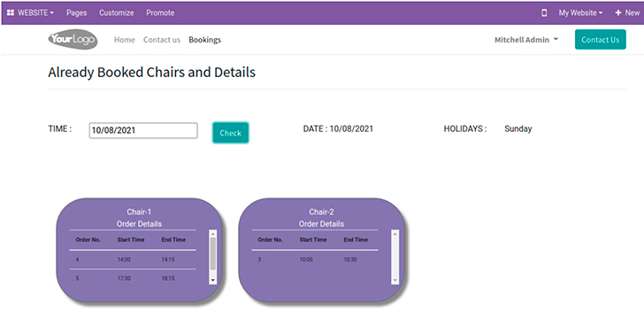Click the plus New button

(x=627, y=12)
